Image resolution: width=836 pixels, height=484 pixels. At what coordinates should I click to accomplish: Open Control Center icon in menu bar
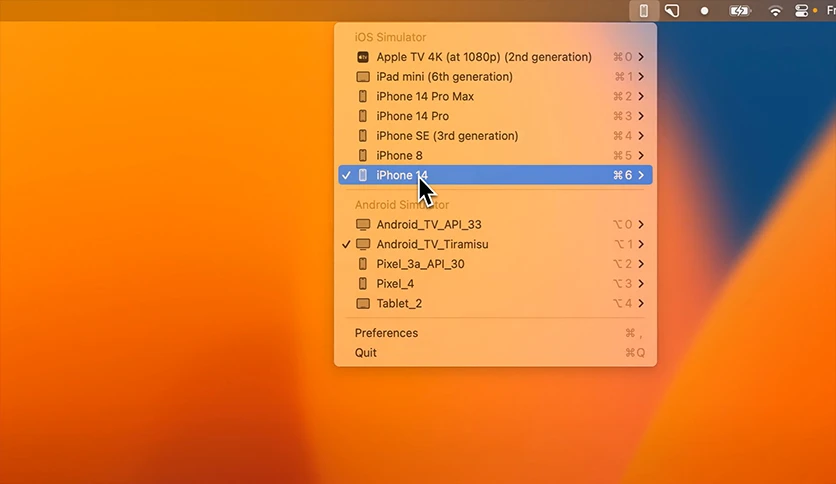point(801,11)
